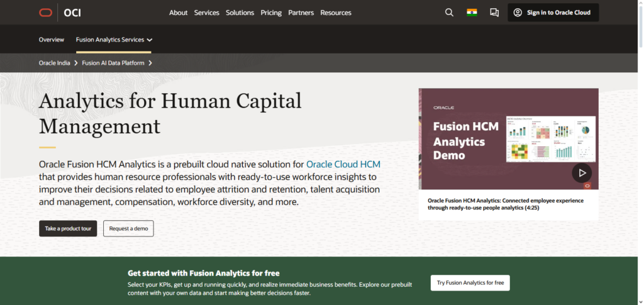Open the search magnifier icon

[449, 13]
